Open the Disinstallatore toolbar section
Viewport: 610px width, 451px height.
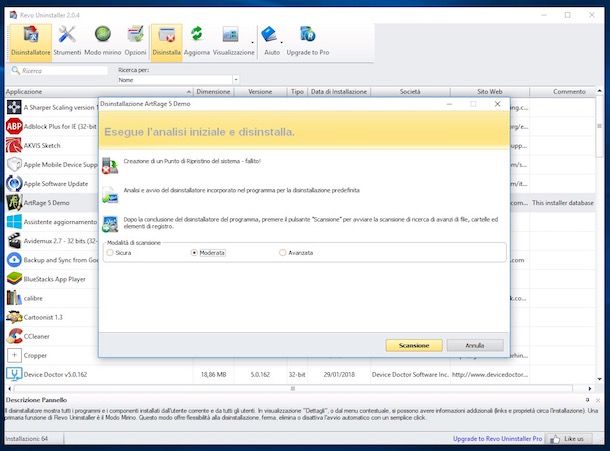tap(30, 42)
